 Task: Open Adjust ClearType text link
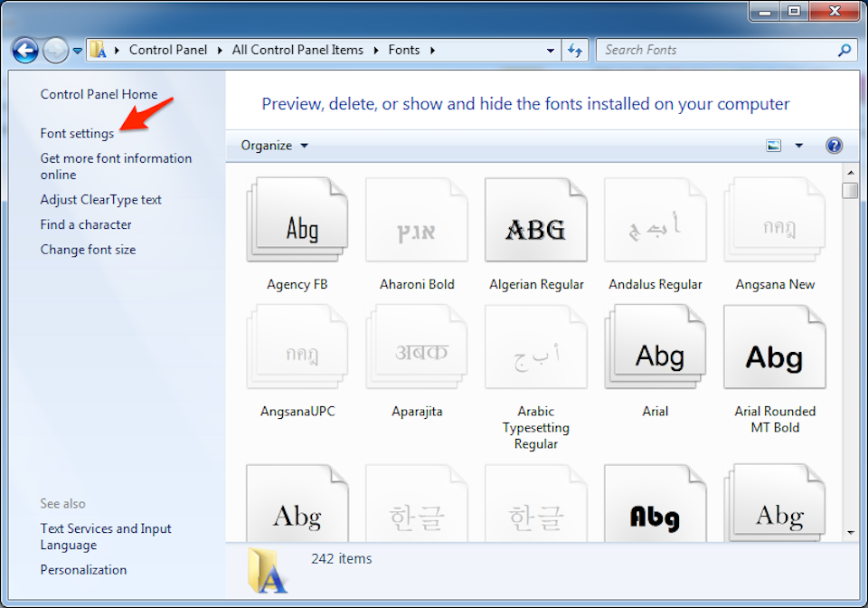coord(100,200)
